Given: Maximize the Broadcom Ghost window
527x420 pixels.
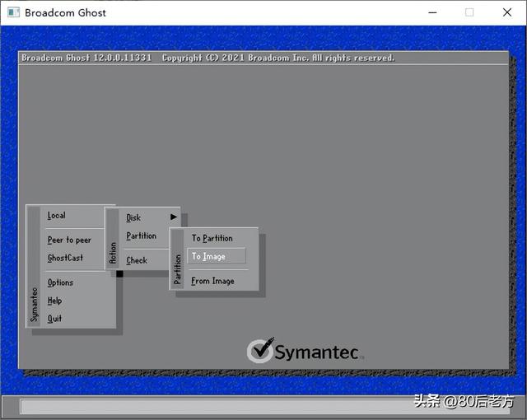Looking at the screenshot, I should pyautogui.click(x=469, y=13).
